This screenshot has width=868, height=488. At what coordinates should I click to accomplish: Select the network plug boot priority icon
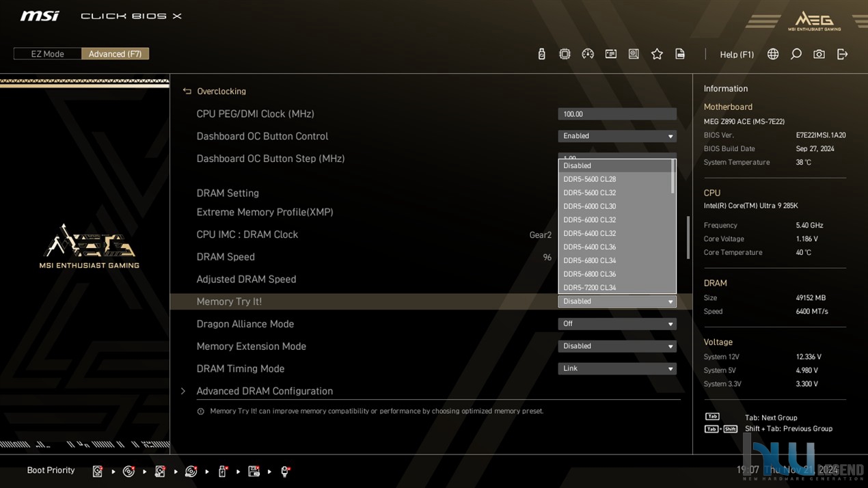(x=286, y=471)
